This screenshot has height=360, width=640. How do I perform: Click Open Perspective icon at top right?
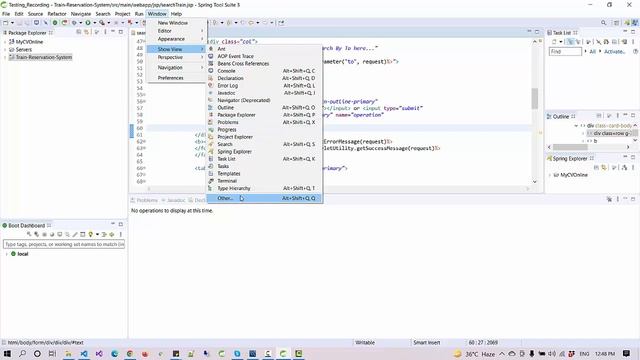(x=617, y=23)
